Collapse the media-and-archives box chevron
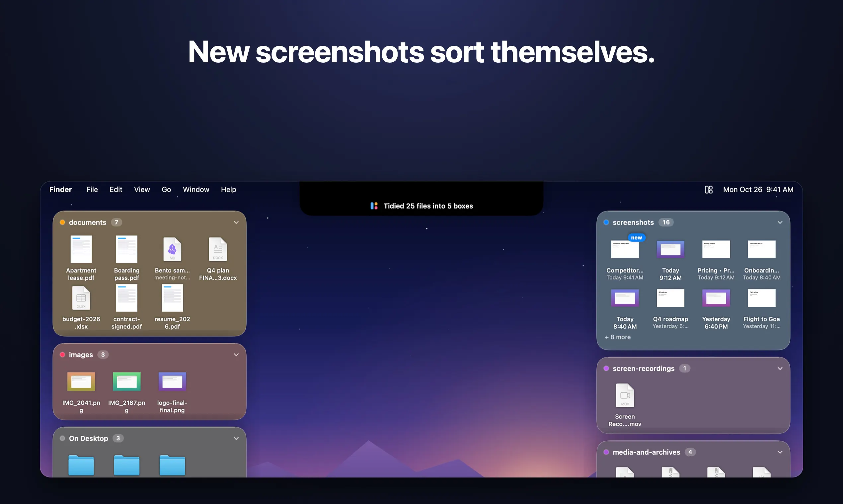 tap(780, 452)
